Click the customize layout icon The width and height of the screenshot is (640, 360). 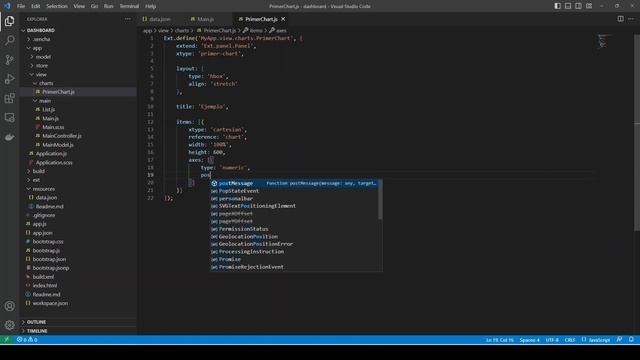click(x=589, y=6)
